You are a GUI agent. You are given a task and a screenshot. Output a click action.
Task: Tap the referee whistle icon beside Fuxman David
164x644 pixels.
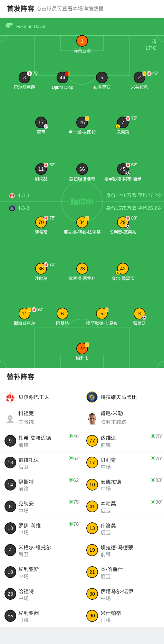pyautogui.click(x=9, y=26)
